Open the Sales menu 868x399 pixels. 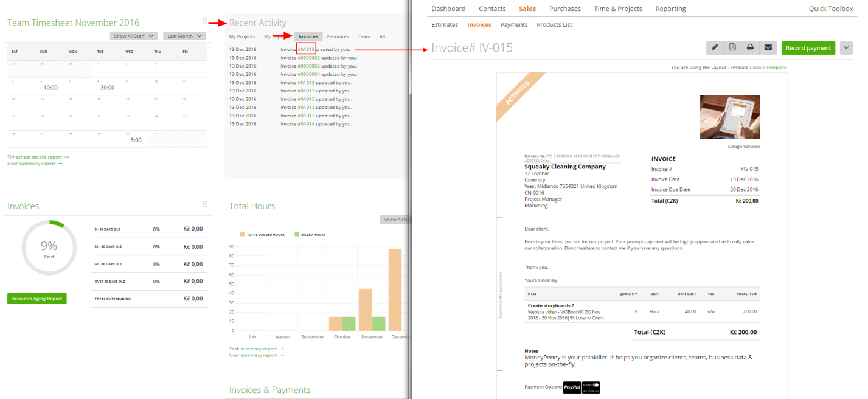coord(527,9)
